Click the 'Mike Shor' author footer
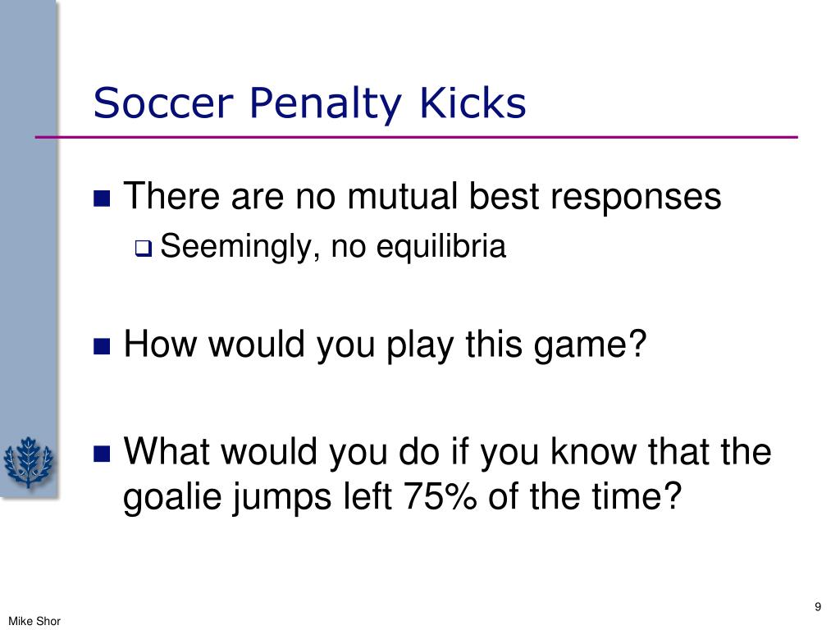This screenshot has width=840, height=630. 34,621
